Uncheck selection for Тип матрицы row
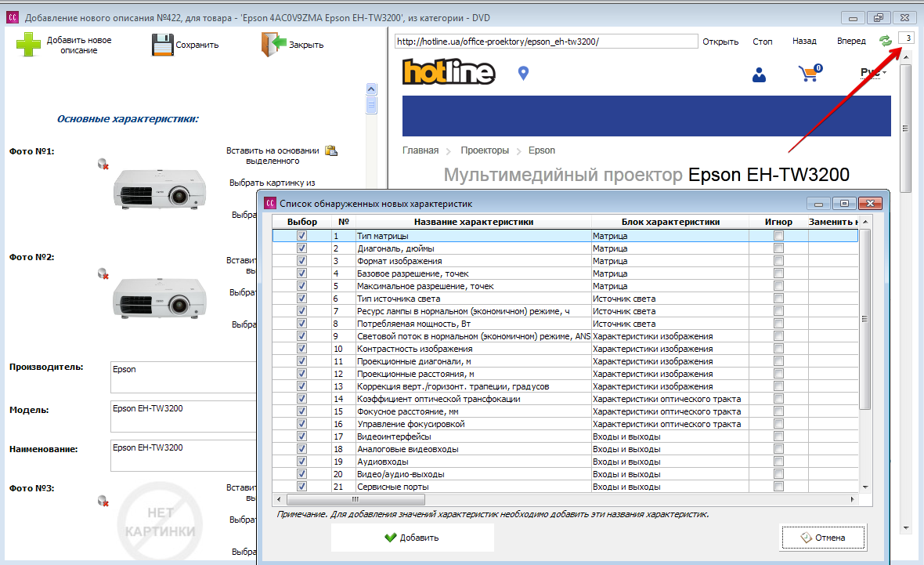Screen dimensions: 924x565 (301, 236)
